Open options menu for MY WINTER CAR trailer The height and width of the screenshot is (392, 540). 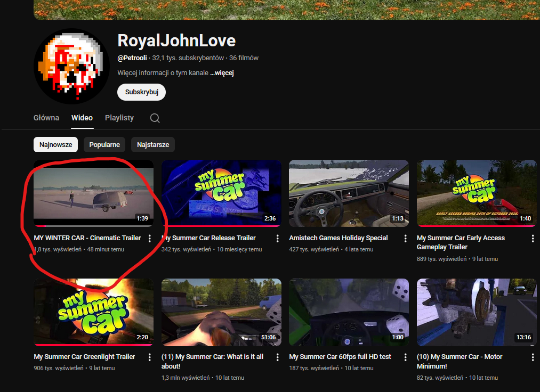[150, 238]
